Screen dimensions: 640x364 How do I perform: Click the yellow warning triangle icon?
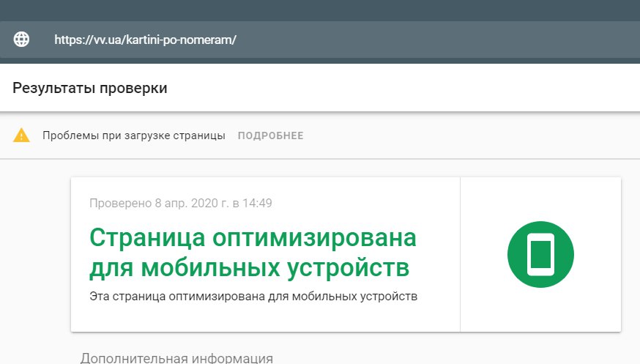[21, 135]
